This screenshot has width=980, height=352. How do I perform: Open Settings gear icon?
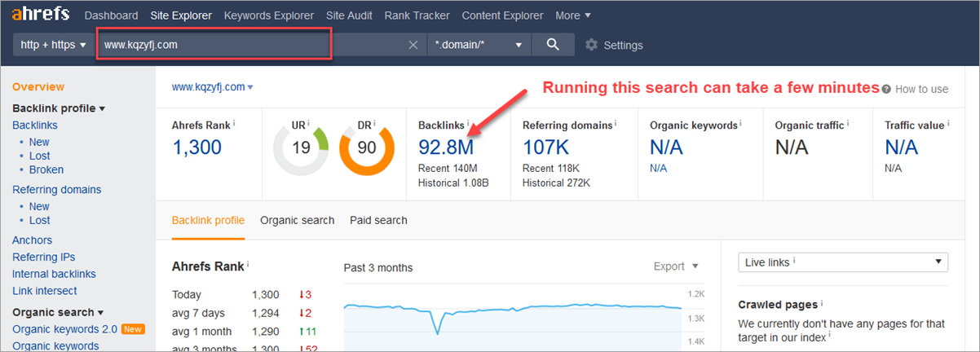point(592,45)
